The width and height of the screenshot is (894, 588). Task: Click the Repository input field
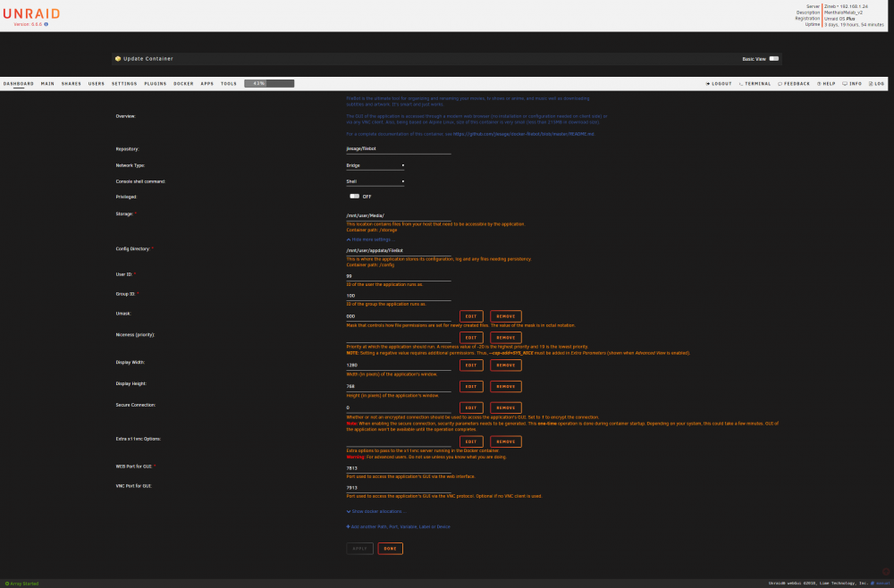[399, 148]
